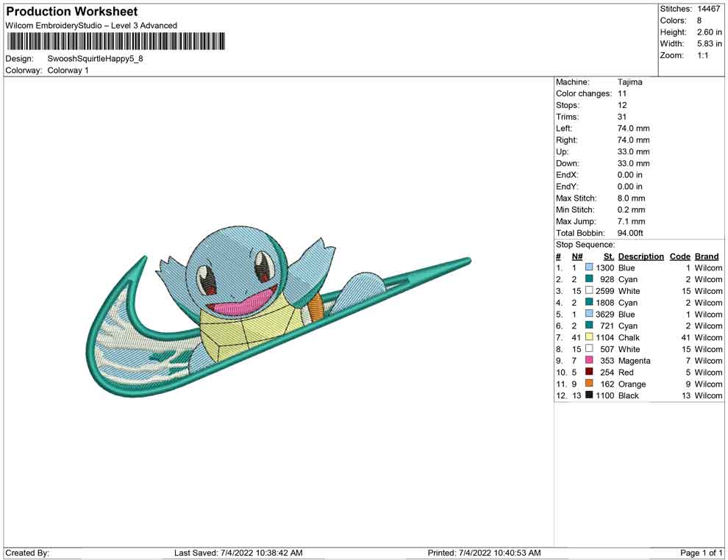Click the "Colorway 1" value
Screen dimensions: 728x560
tap(68, 71)
